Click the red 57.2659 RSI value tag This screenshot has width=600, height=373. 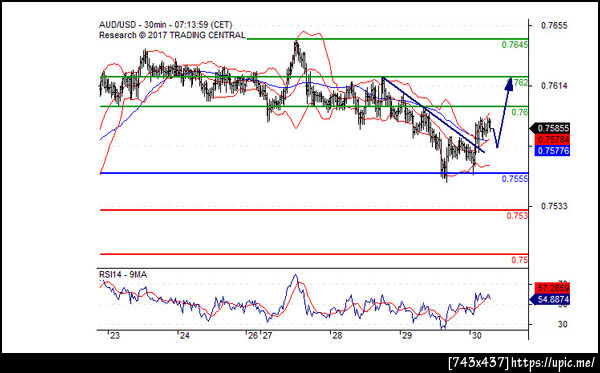click(553, 288)
